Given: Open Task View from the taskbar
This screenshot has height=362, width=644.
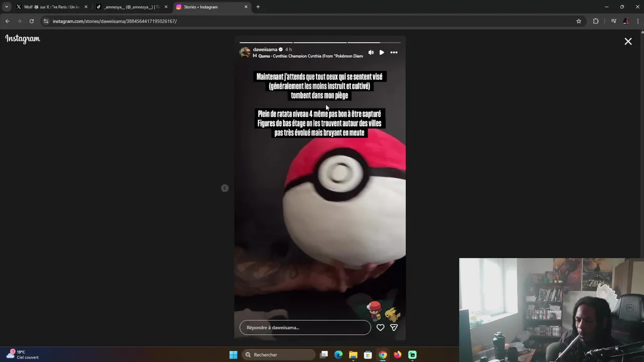Looking at the screenshot, I should [324, 355].
